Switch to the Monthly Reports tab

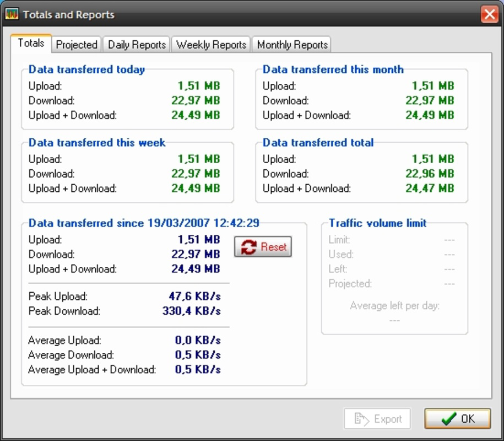pyautogui.click(x=292, y=45)
